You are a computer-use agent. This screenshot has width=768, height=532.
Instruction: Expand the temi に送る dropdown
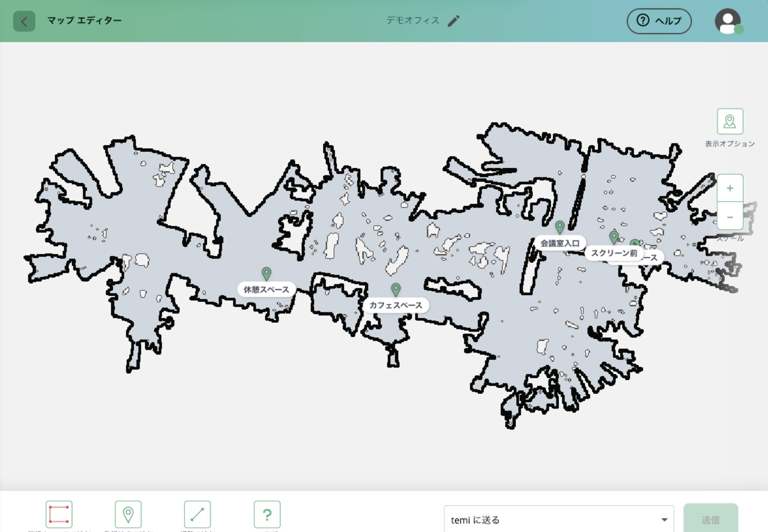pos(559,520)
